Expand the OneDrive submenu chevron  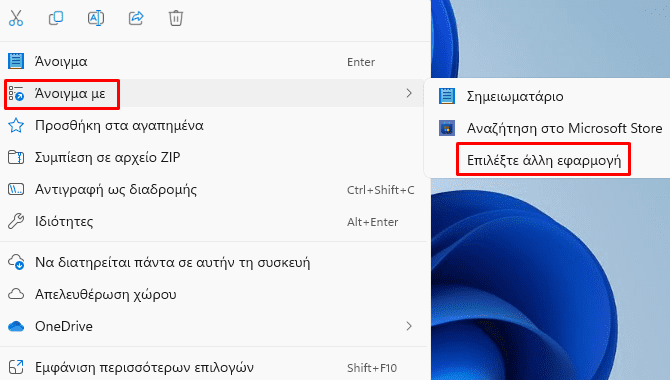[x=409, y=326]
